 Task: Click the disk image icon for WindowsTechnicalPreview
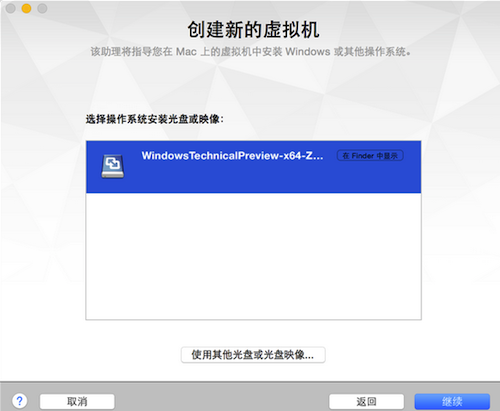(x=113, y=166)
